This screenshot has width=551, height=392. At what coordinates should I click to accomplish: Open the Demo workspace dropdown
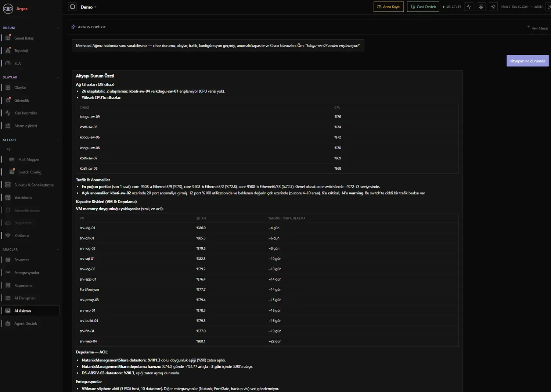89,7
